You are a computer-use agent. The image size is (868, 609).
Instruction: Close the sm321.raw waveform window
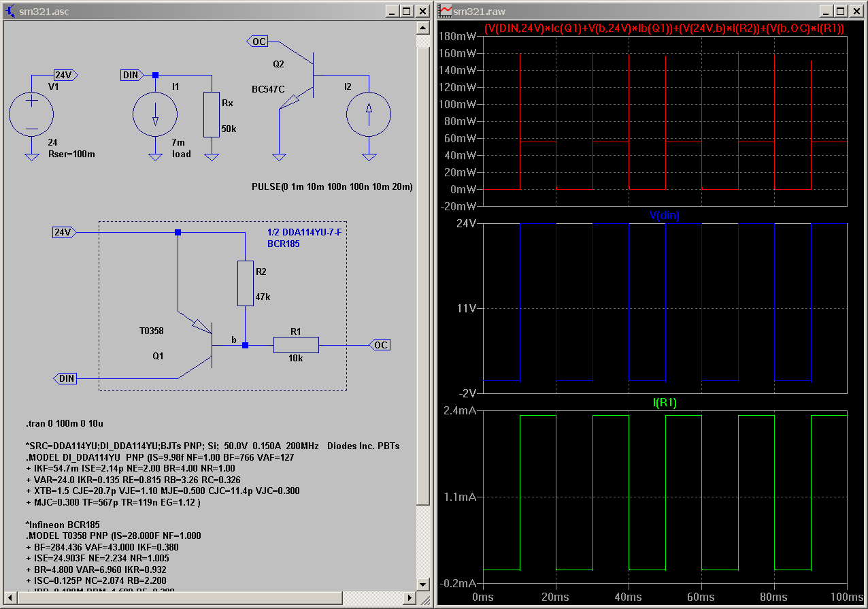pos(855,12)
